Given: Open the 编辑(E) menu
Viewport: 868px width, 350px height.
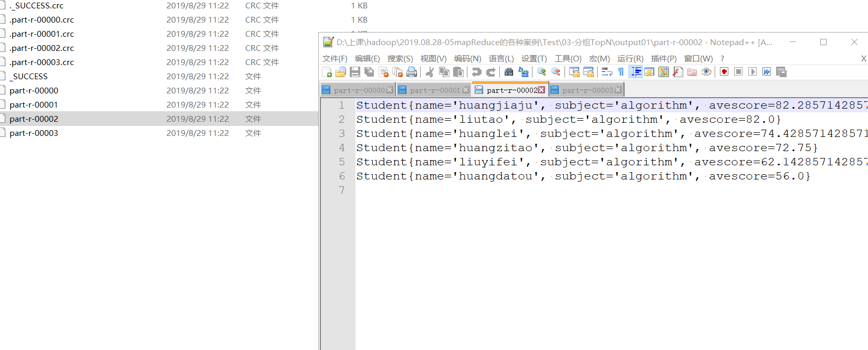Looking at the screenshot, I should pyautogui.click(x=368, y=58).
